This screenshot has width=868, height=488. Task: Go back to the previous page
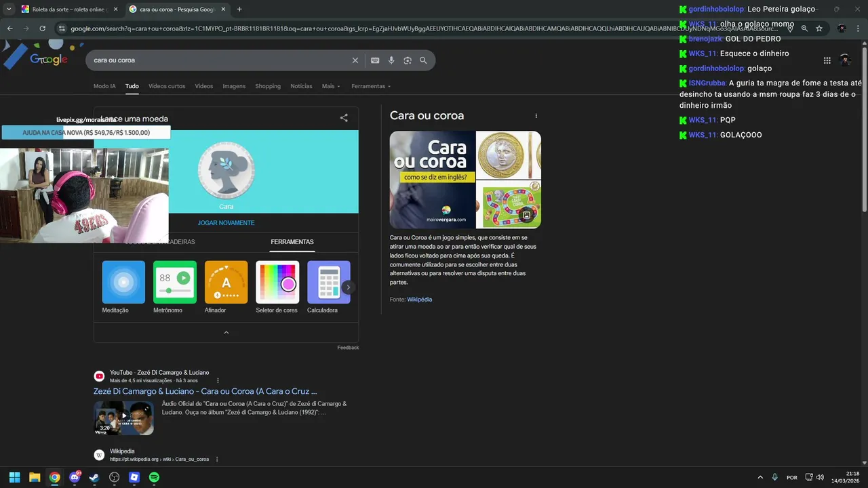point(9,28)
